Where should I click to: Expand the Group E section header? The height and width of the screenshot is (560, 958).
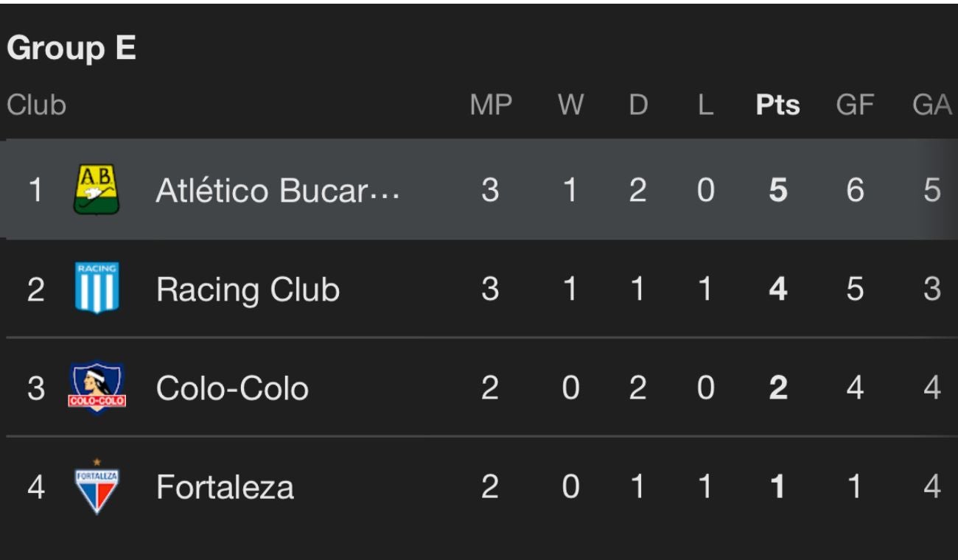point(70,46)
